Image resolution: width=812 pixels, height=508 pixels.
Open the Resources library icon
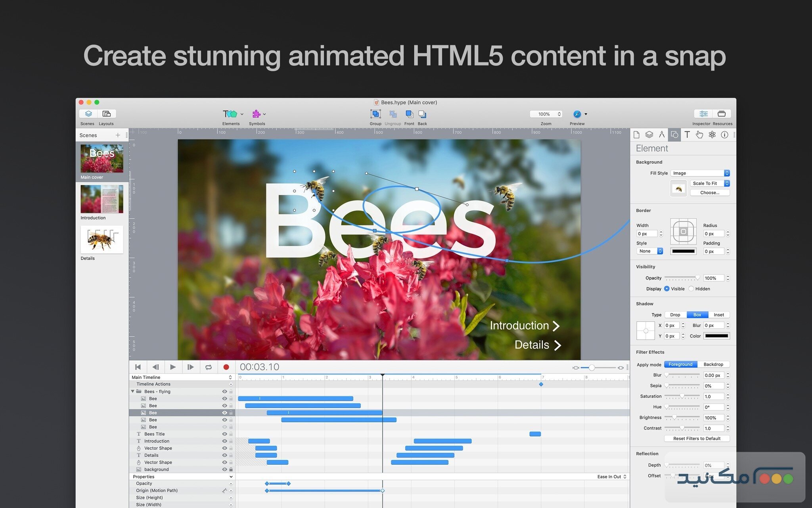coord(722,114)
